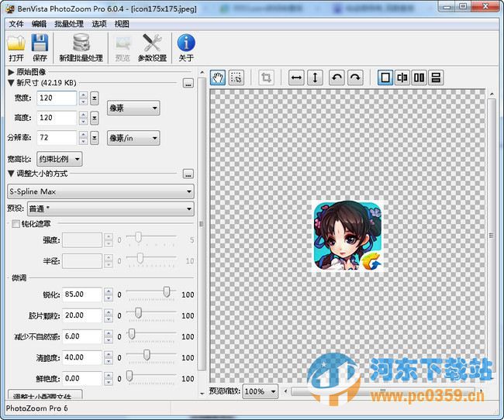Save the image with 保存 icon
Viewport: 504px width, 420px height.
click(x=40, y=47)
